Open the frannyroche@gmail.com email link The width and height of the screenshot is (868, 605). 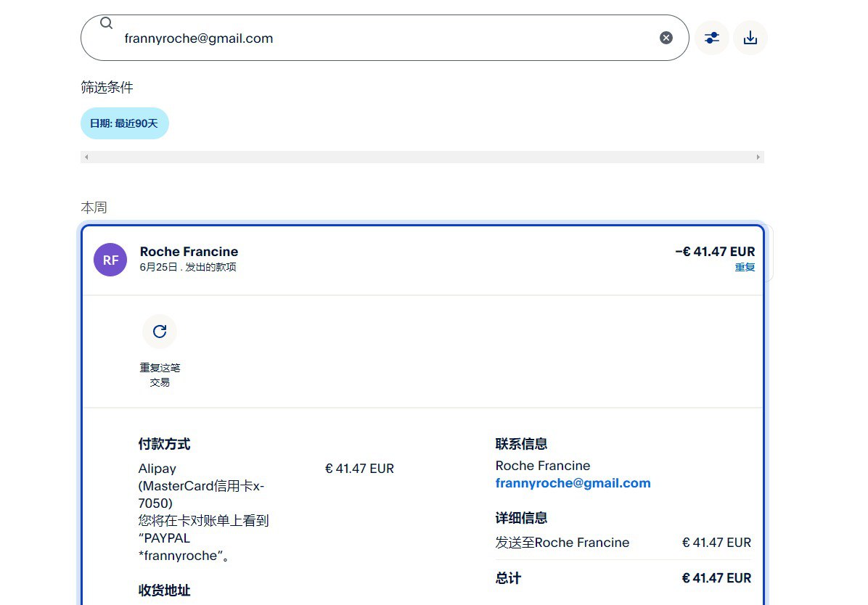point(573,483)
